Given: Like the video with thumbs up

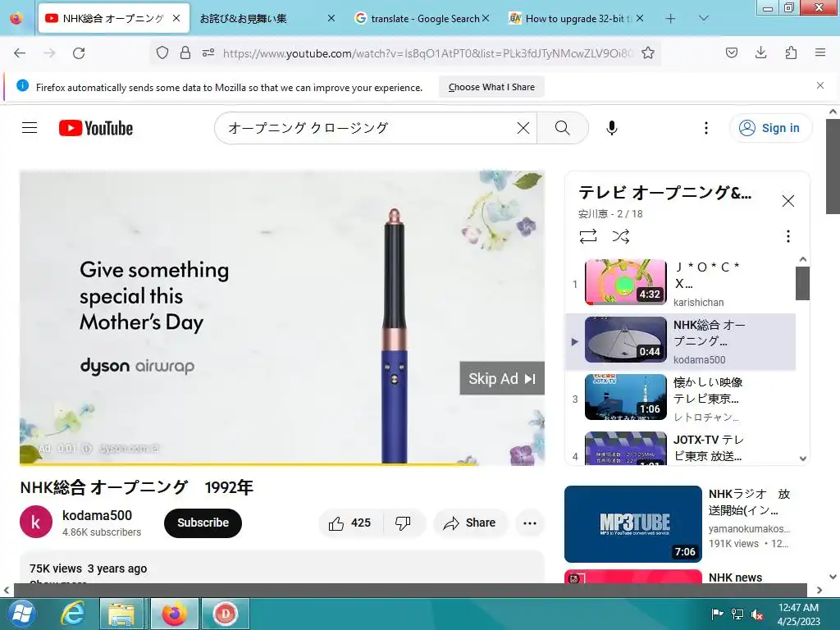Looking at the screenshot, I should pos(351,523).
